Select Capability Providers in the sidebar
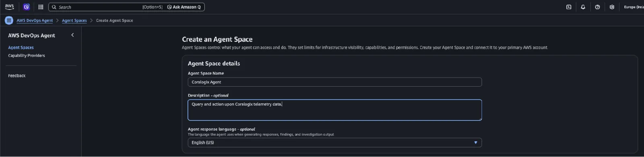 click(27, 55)
